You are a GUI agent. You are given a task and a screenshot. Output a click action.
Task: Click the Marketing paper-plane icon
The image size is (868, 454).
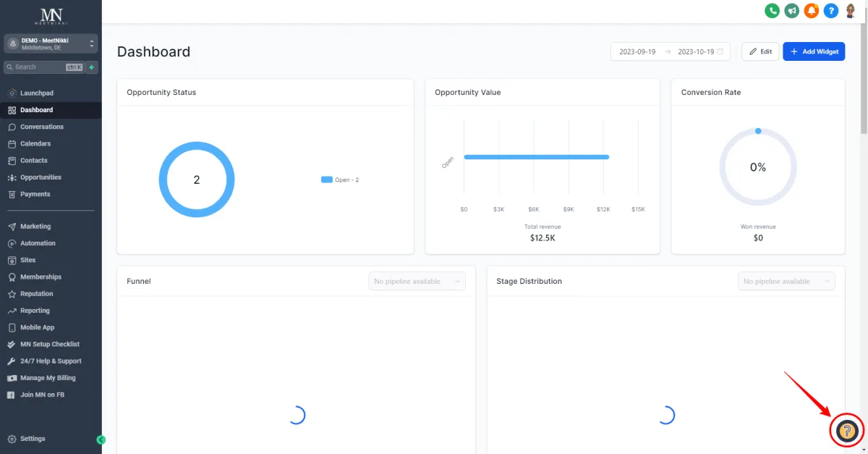click(12, 227)
